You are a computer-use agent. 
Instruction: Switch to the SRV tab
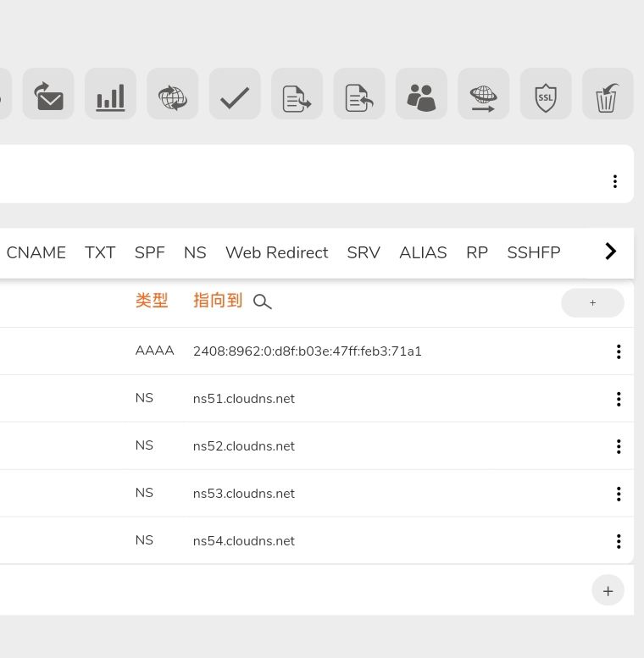pyautogui.click(x=364, y=252)
